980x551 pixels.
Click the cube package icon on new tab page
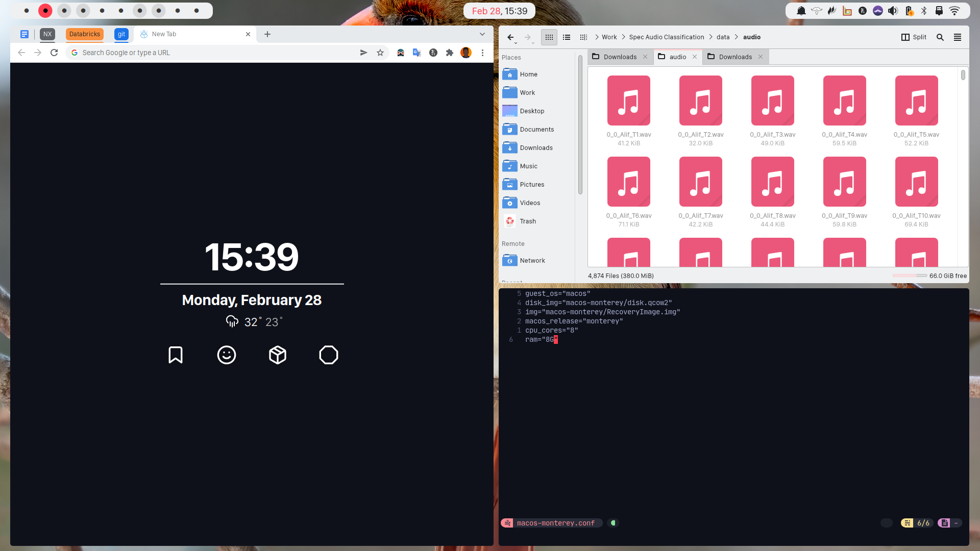tap(278, 355)
